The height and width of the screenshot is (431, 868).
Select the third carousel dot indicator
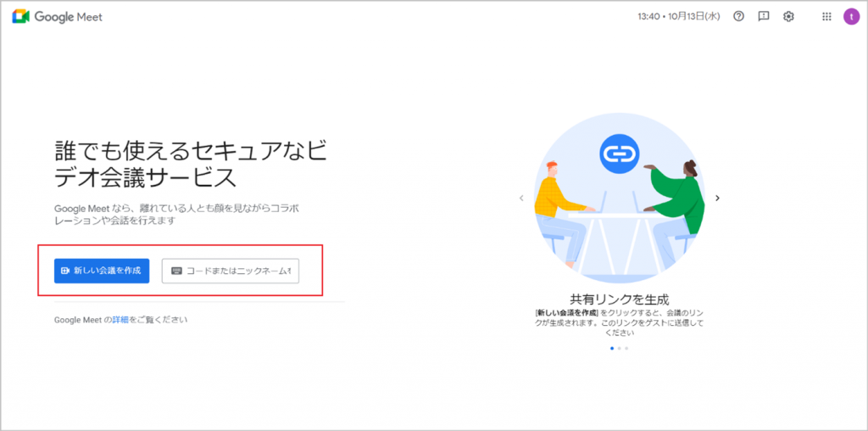(x=626, y=349)
